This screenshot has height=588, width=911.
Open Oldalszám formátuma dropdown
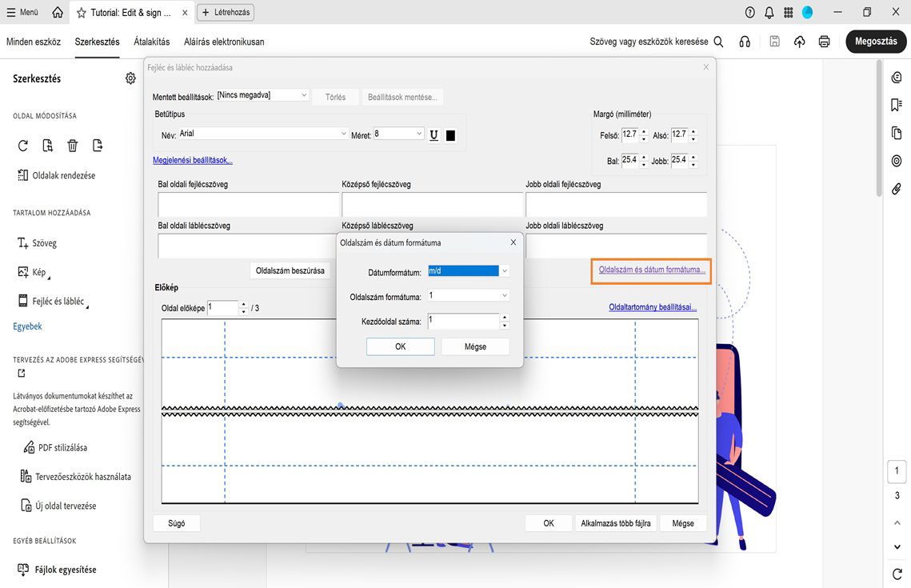[x=468, y=296]
